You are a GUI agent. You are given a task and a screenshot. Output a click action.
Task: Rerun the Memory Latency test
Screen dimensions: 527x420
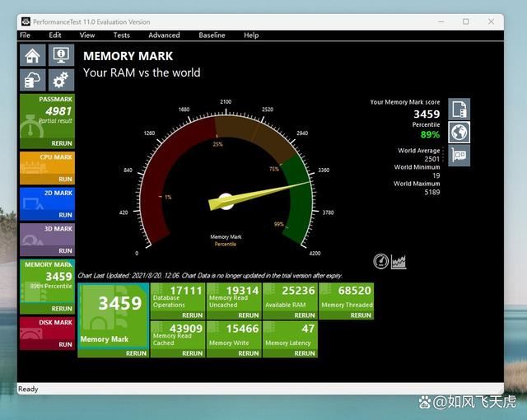(305, 353)
